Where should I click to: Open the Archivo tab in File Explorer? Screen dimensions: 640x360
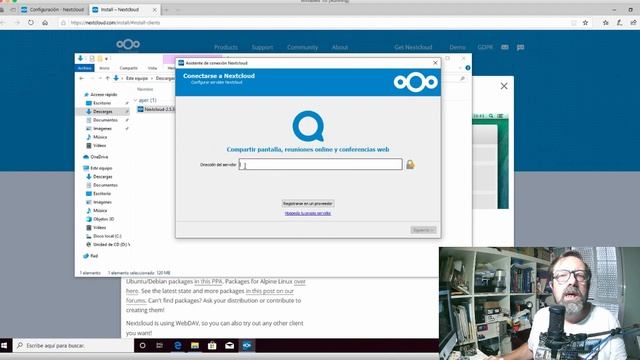84,68
